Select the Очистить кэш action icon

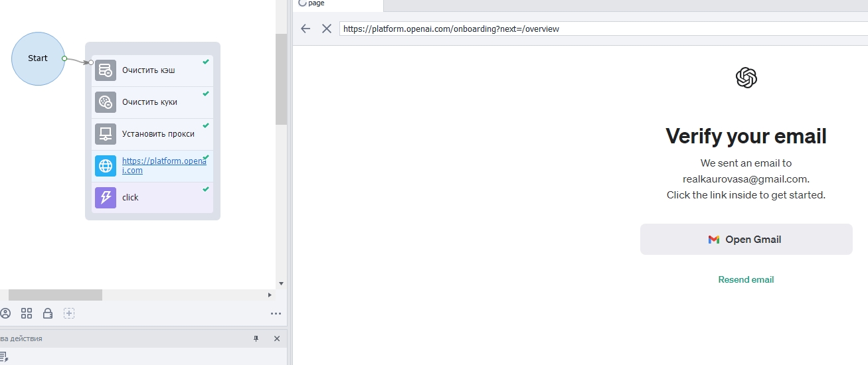(x=106, y=70)
